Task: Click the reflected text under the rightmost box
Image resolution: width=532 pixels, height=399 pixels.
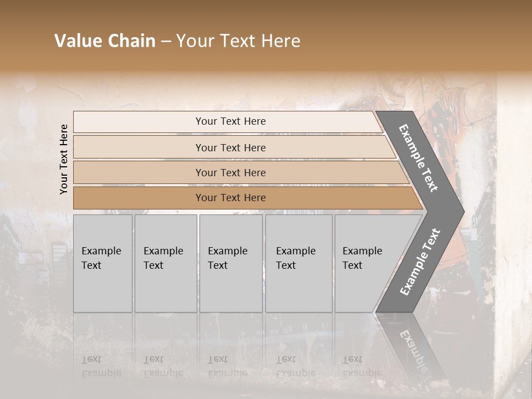Action: tap(361, 366)
